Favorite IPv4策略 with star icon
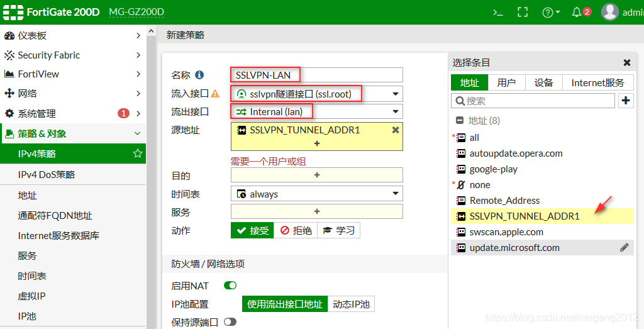Screen dimensions: 644x329 [138, 153]
